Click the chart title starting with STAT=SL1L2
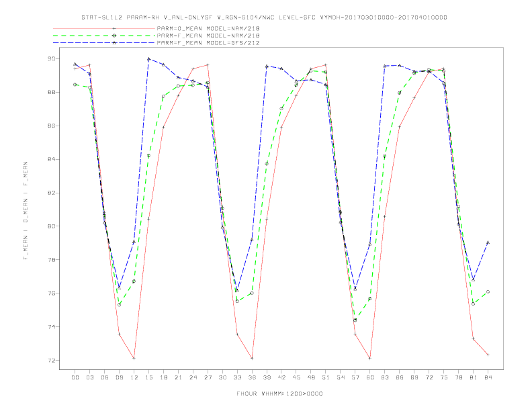Viewport: 532px width, 411px height. pos(264,17)
